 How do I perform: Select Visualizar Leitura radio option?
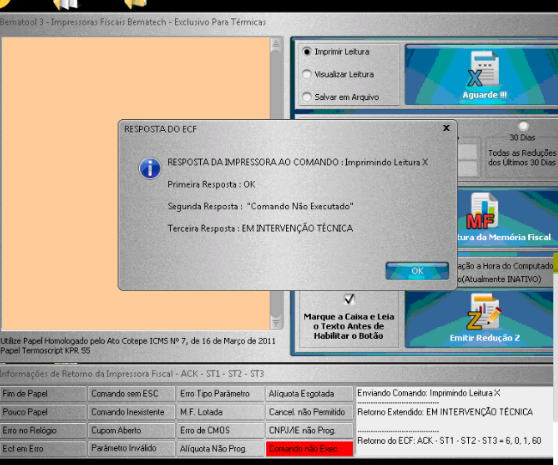coord(307,74)
